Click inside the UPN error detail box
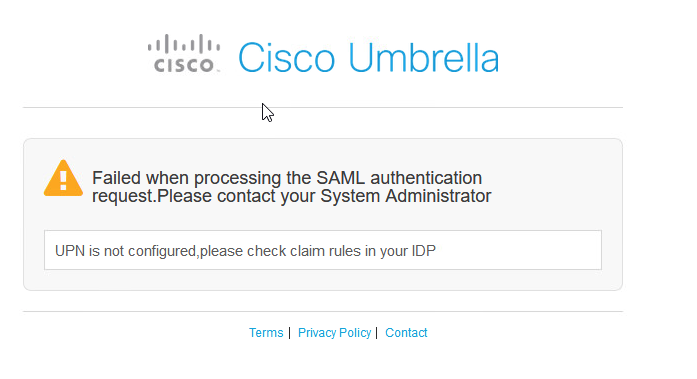The image size is (697, 379). pyautogui.click(x=323, y=250)
